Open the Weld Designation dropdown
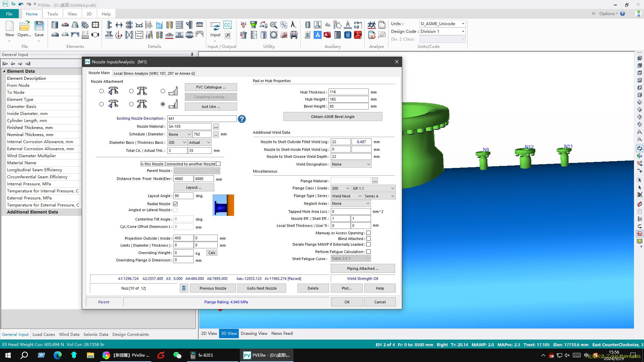This screenshot has width=644, height=362. pos(351,164)
